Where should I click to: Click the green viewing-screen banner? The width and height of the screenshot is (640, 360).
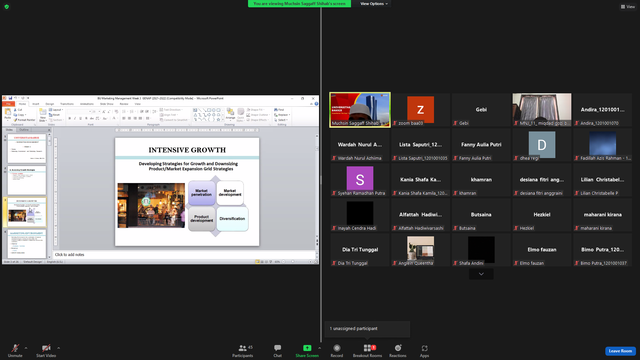click(x=299, y=4)
